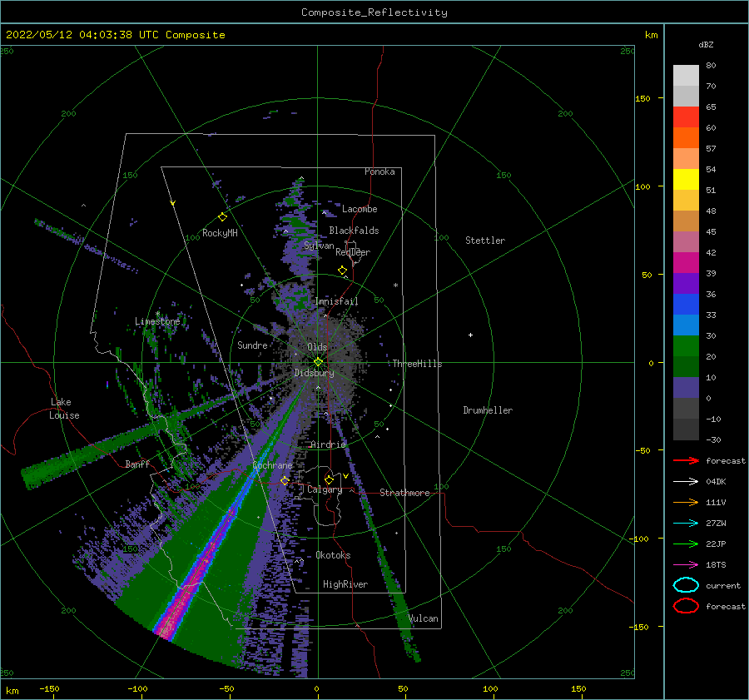749x700 pixels.
Task: Click the Composite_Reflectivity title text
Action: (374, 12)
